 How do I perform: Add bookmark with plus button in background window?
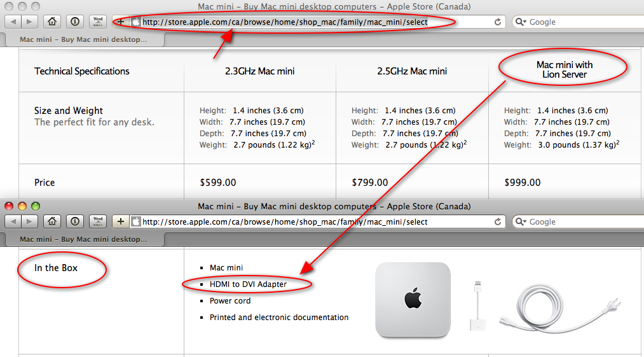click(x=121, y=22)
